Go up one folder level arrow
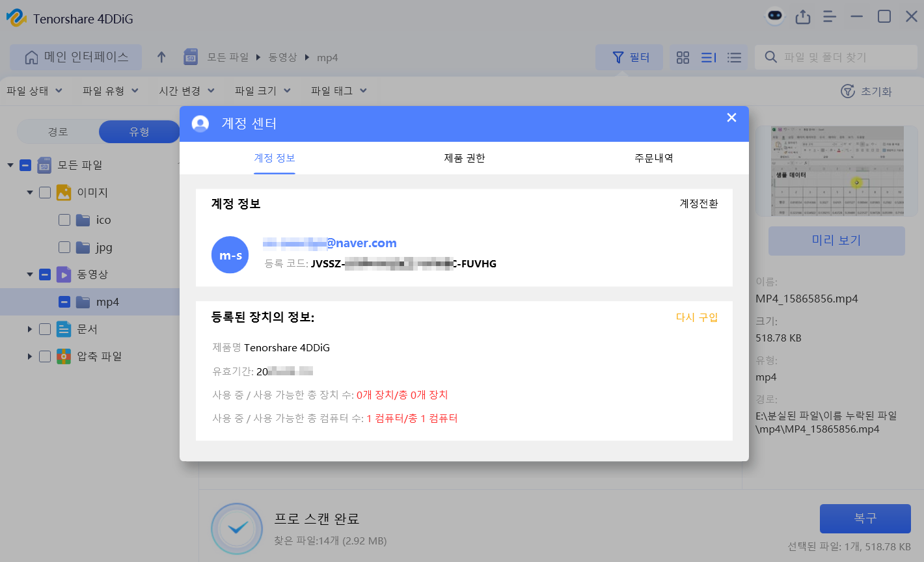The width and height of the screenshot is (924, 562). [161, 57]
